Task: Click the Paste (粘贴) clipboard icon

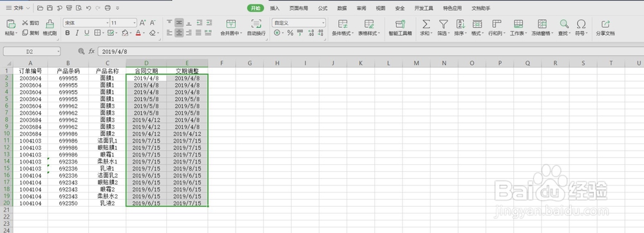Action: pyautogui.click(x=11, y=23)
